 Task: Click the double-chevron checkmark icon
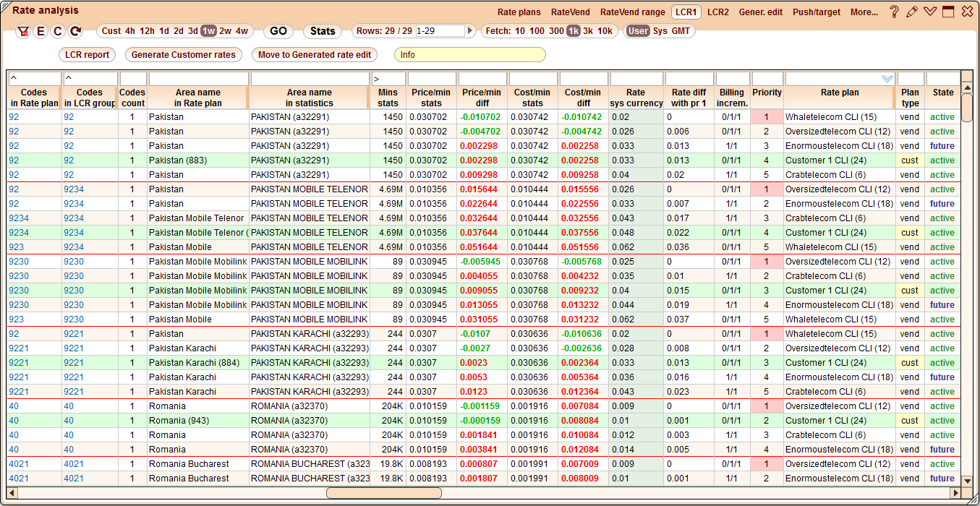(930, 11)
